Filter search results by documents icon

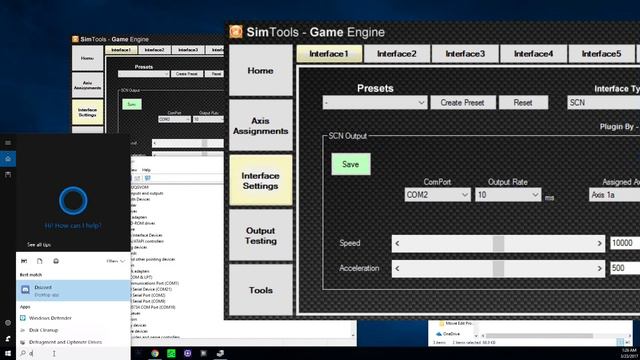40,261
